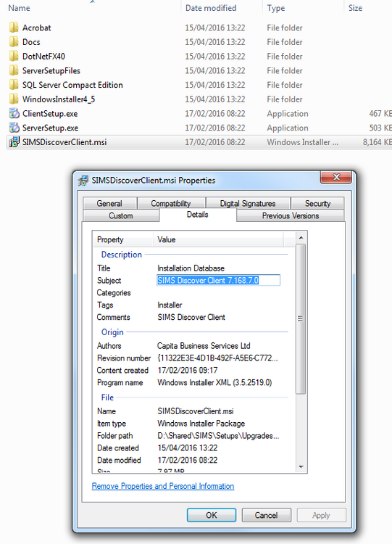Screen dimensions: 392x544
Task: Click Remove Properties and Personal Information link
Action: pyautogui.click(x=163, y=486)
